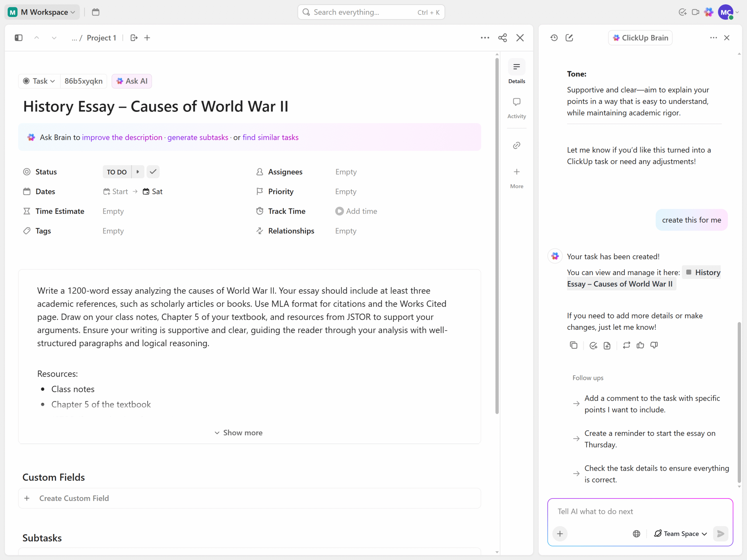Click Create Custom Field

249,498
